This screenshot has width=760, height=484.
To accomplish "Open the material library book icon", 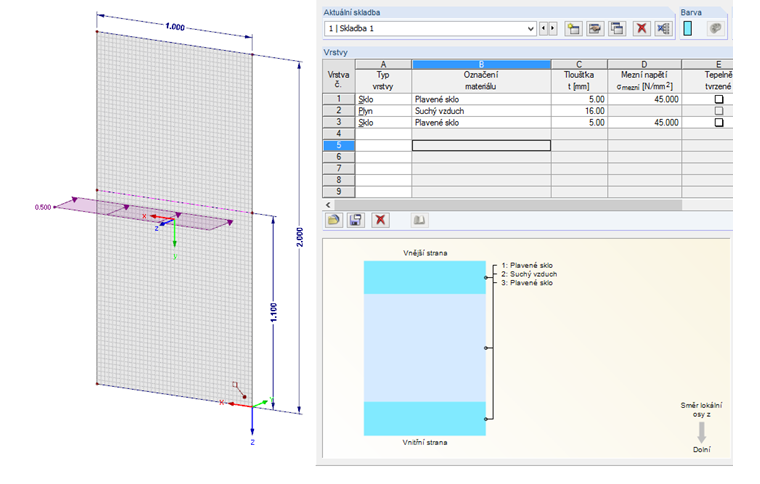I will click(419, 220).
